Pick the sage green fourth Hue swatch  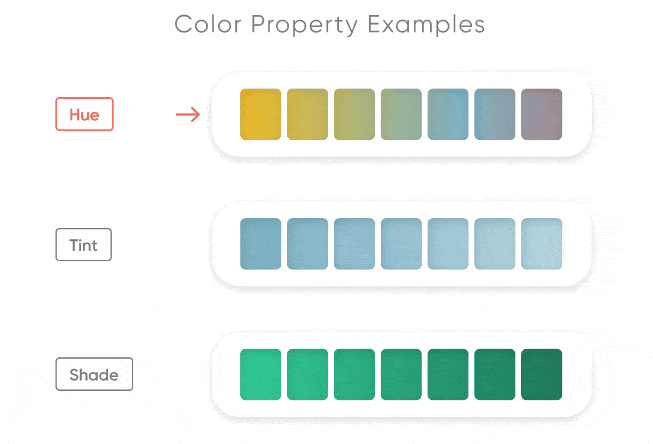click(x=401, y=114)
